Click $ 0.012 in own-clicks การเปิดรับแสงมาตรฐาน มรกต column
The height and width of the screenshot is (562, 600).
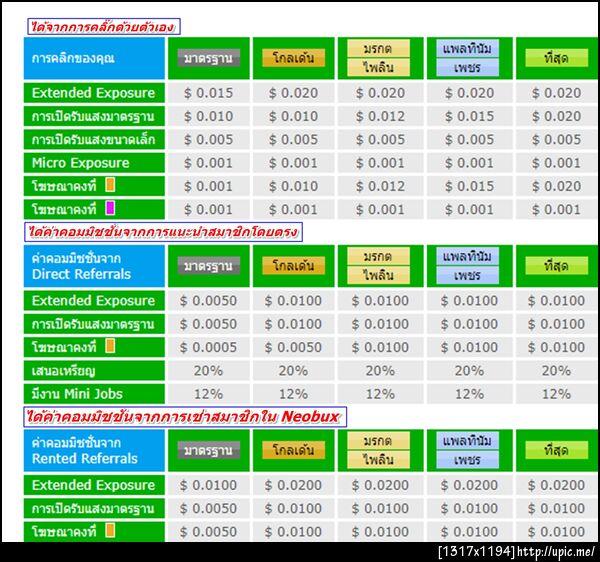coord(380,116)
